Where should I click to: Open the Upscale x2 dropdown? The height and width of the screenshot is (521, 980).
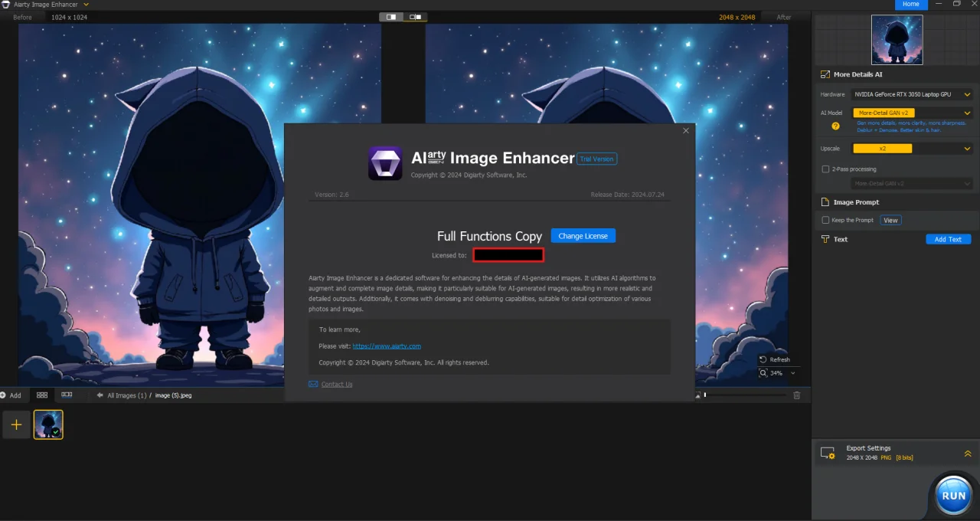click(x=913, y=149)
